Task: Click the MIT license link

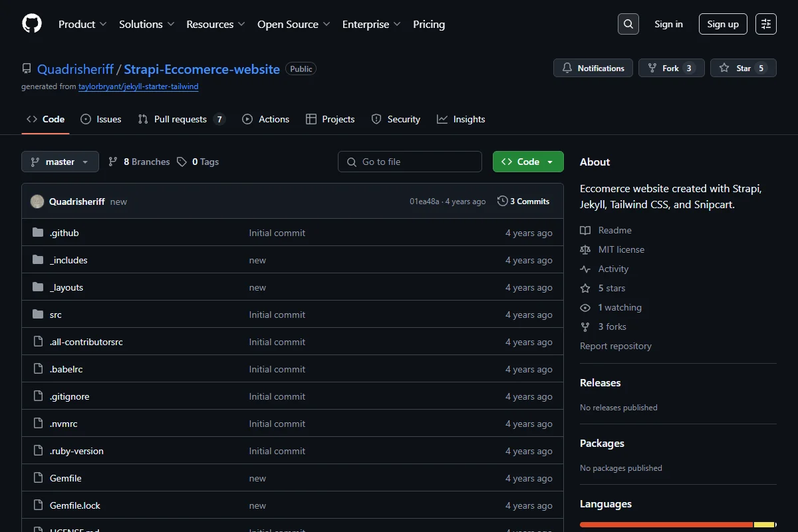Action: tap(621, 249)
